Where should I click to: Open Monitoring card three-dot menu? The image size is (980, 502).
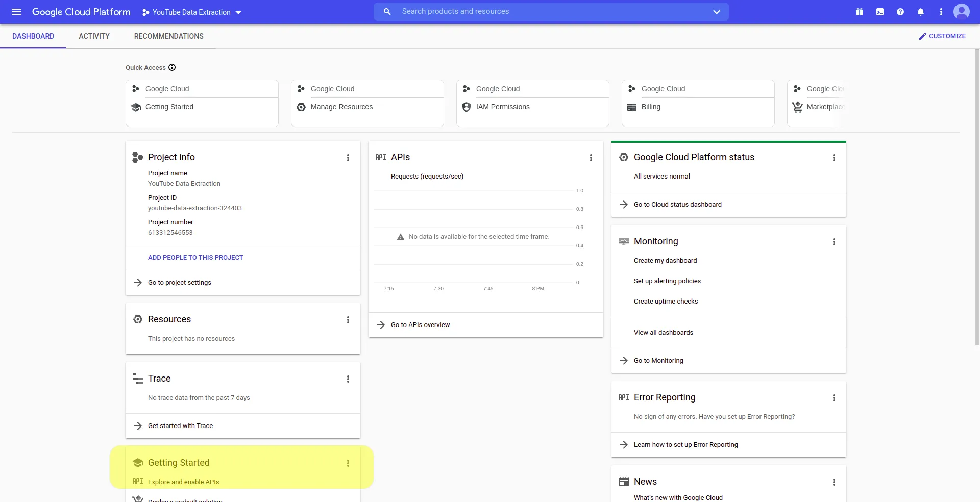(x=834, y=242)
